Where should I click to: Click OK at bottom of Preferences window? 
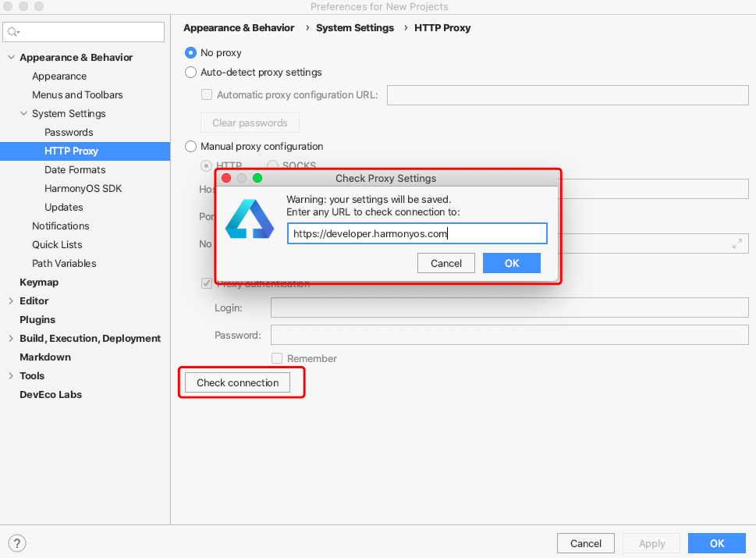(717, 543)
